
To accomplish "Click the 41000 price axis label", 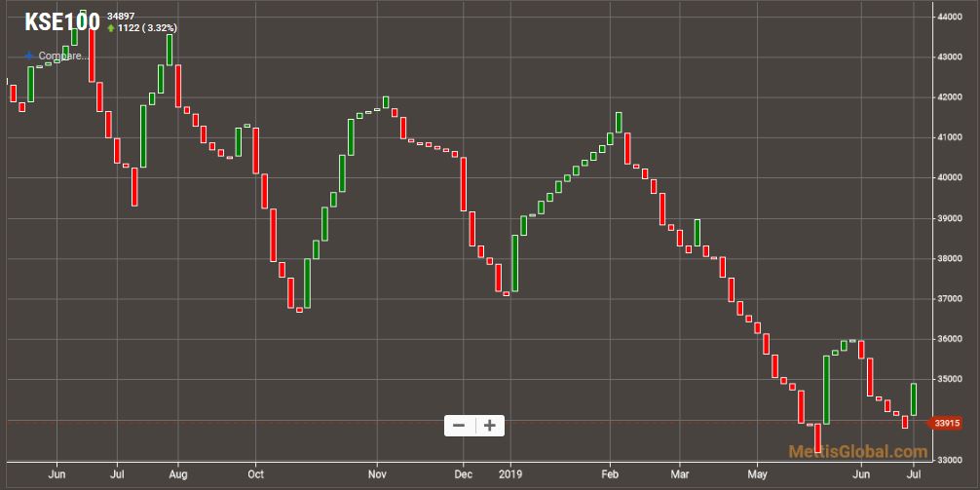I will 951,137.
